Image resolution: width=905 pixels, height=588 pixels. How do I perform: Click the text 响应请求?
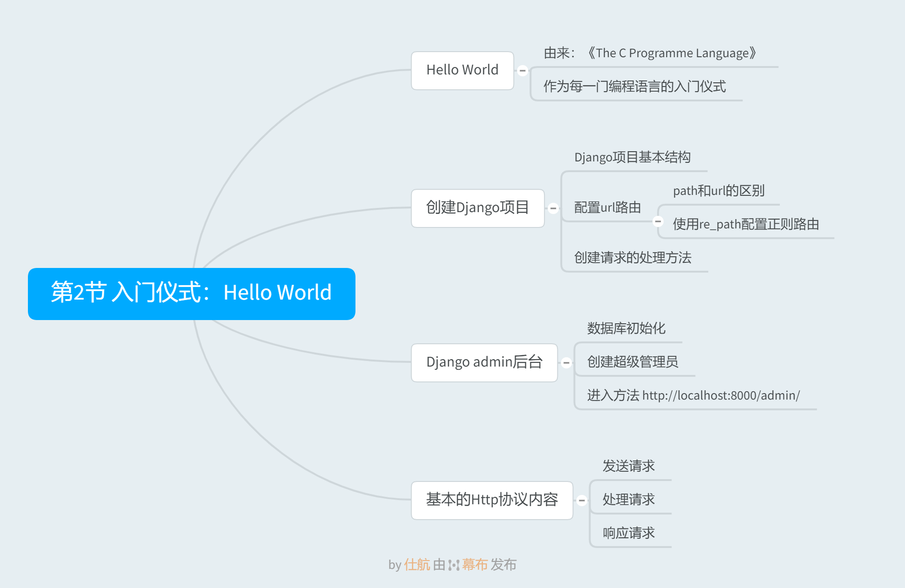point(629,533)
